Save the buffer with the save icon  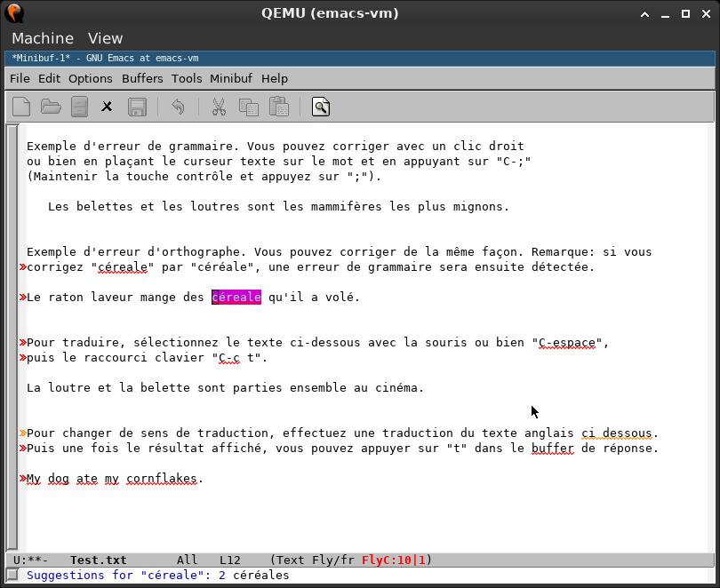(x=136, y=106)
